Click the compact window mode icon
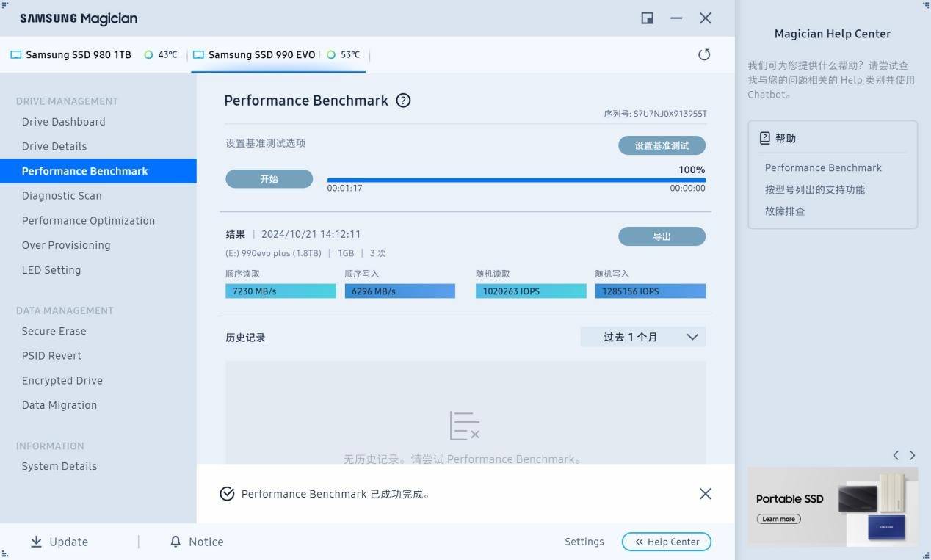The image size is (931, 560). pyautogui.click(x=647, y=18)
